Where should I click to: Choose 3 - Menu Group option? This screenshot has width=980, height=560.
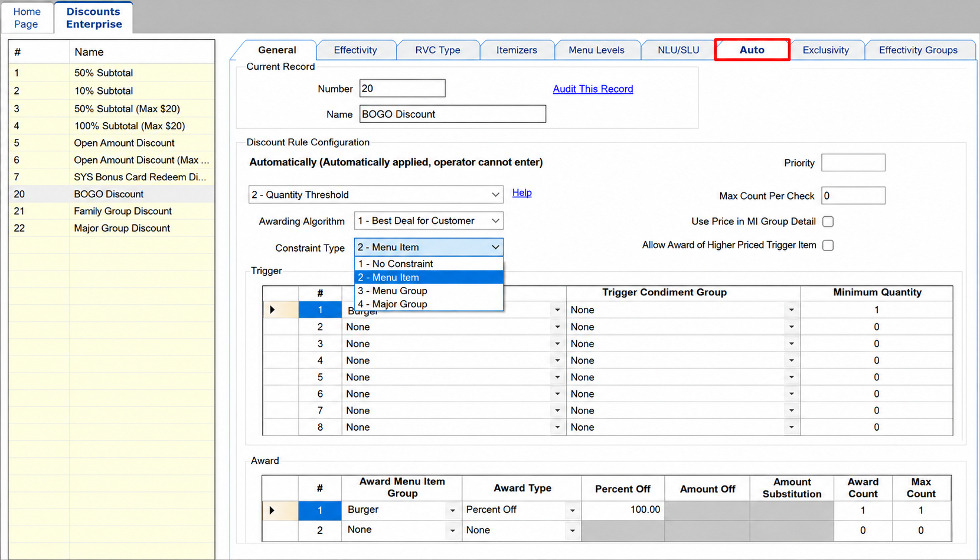coord(429,291)
